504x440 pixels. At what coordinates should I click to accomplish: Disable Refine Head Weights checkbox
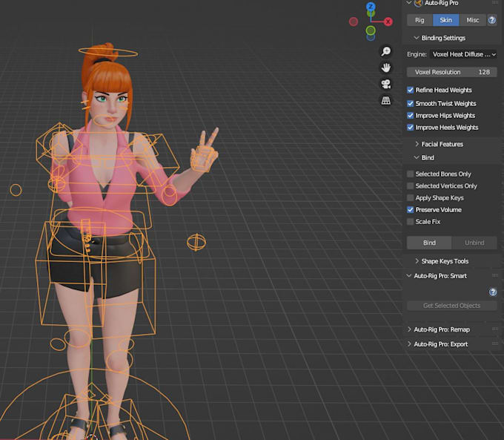pos(410,90)
